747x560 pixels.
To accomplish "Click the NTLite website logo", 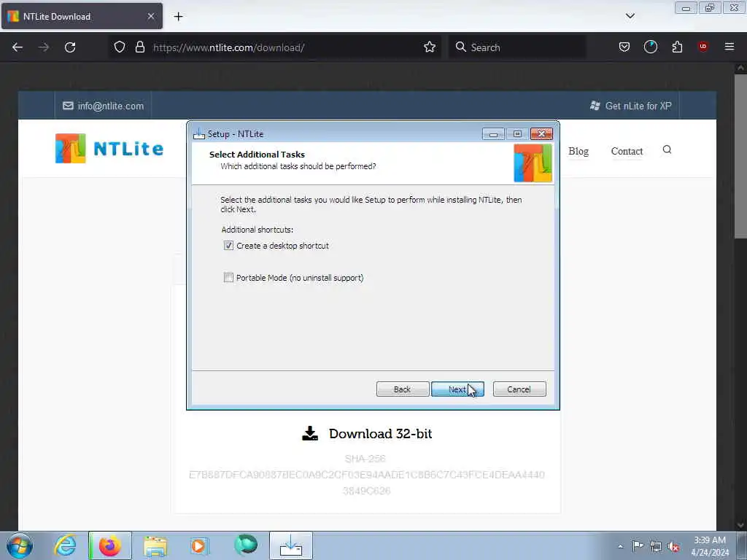I will (109, 149).
